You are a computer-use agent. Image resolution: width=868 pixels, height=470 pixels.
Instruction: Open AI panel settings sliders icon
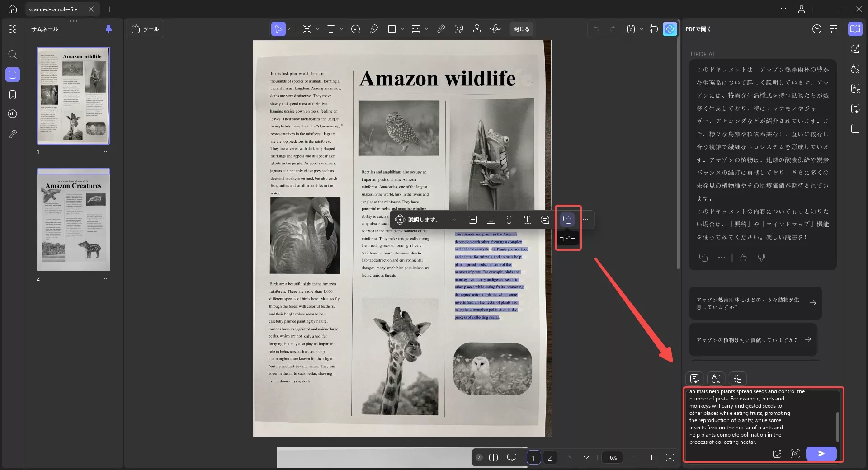pyautogui.click(x=833, y=29)
